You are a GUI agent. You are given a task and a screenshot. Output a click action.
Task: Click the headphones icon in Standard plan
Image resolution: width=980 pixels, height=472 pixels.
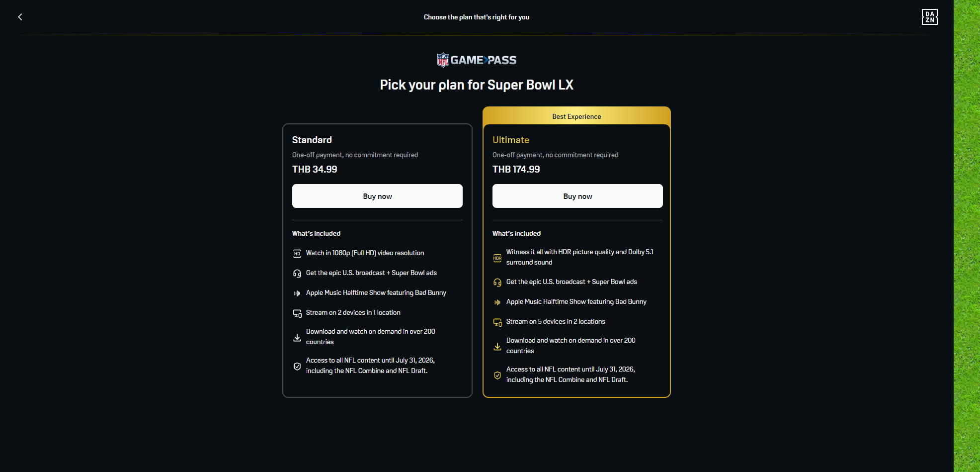297,273
